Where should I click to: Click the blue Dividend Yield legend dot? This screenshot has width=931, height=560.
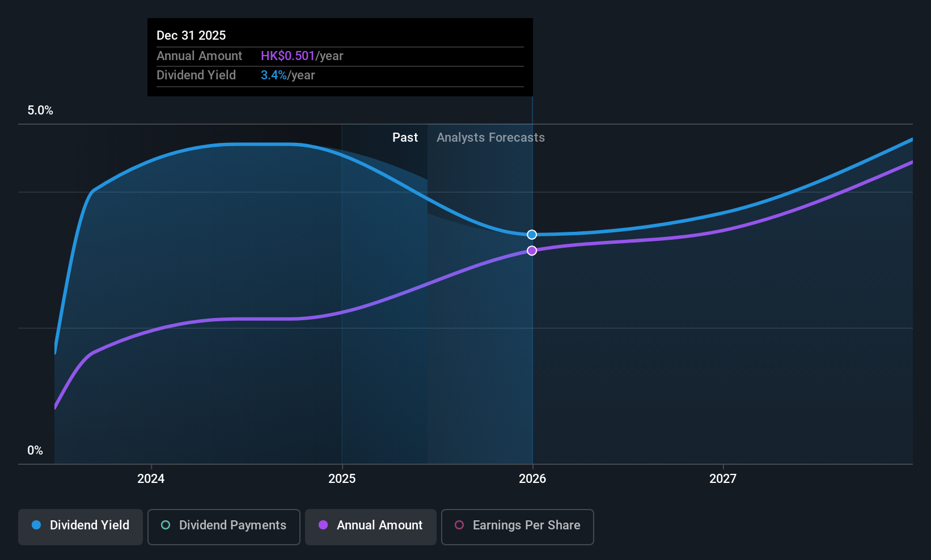[36, 525]
